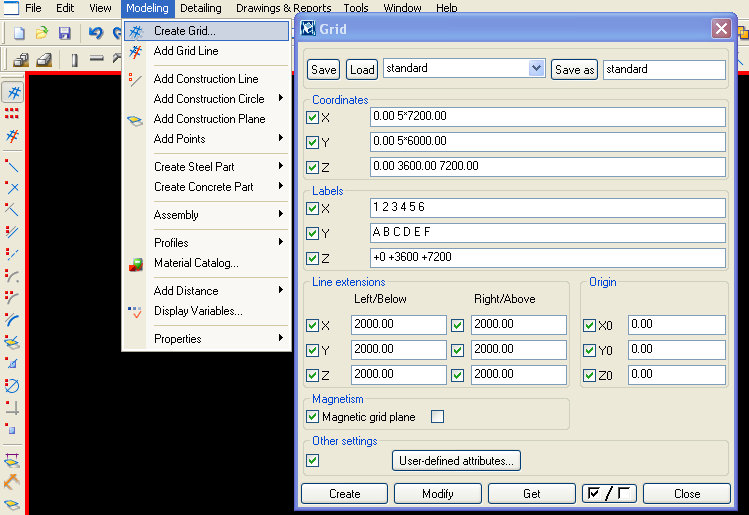
Task: Open the standard settings dropdown
Action: pos(536,68)
